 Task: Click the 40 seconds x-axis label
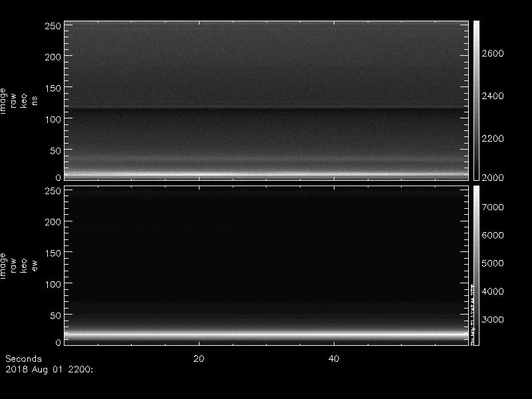click(x=334, y=358)
